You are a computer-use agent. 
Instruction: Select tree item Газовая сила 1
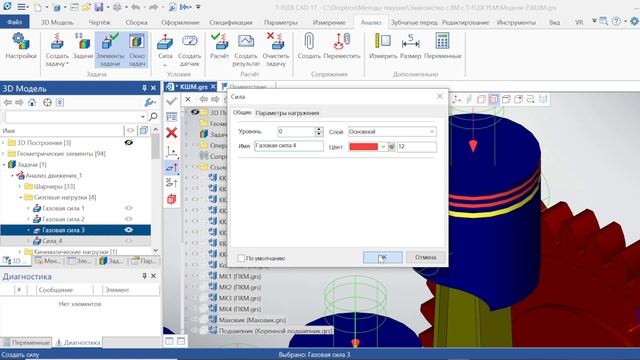point(63,208)
